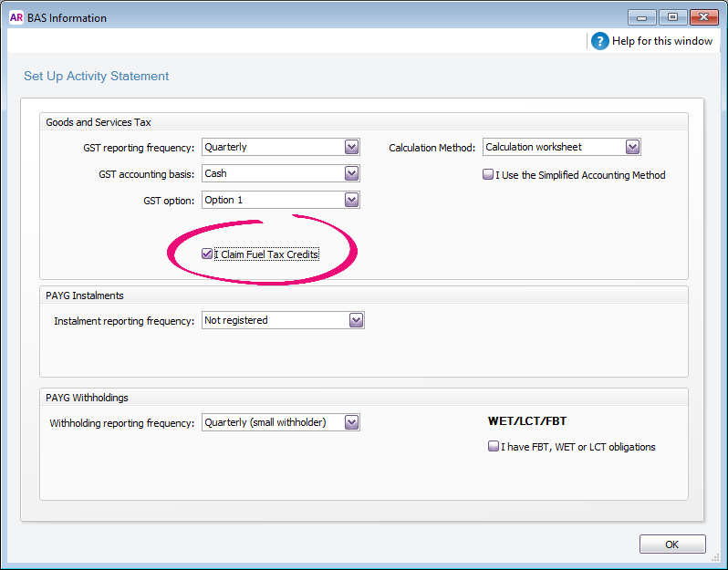Viewport: 728px width, 570px height.
Task: Maximize the BAS Information window
Action: click(671, 16)
